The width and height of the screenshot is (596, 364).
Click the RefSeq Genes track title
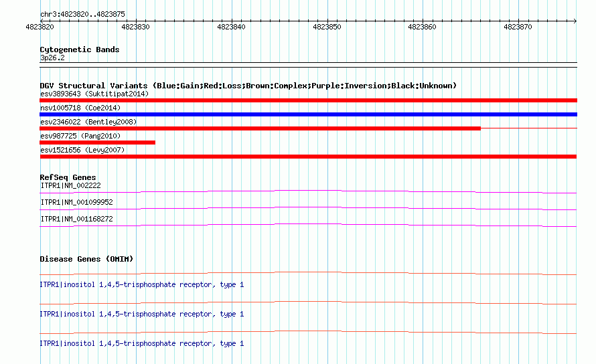pyautogui.click(x=68, y=177)
